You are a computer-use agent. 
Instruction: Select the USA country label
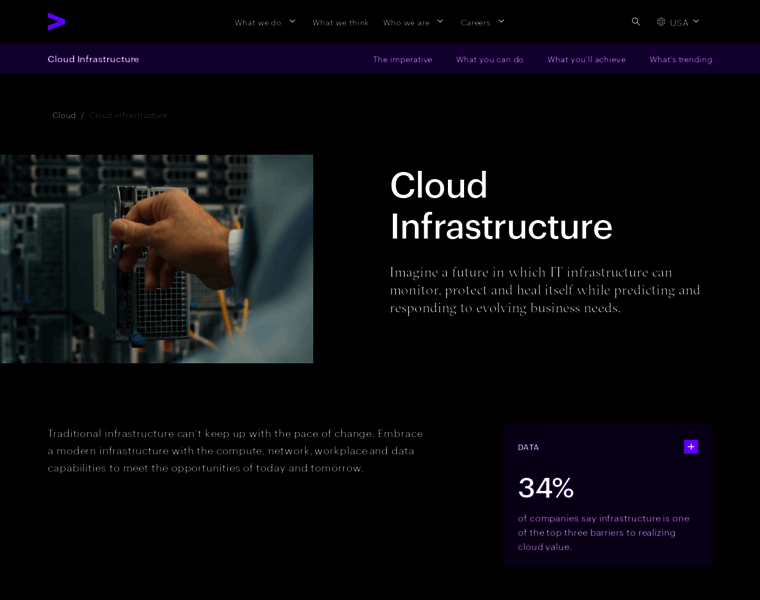(679, 22)
